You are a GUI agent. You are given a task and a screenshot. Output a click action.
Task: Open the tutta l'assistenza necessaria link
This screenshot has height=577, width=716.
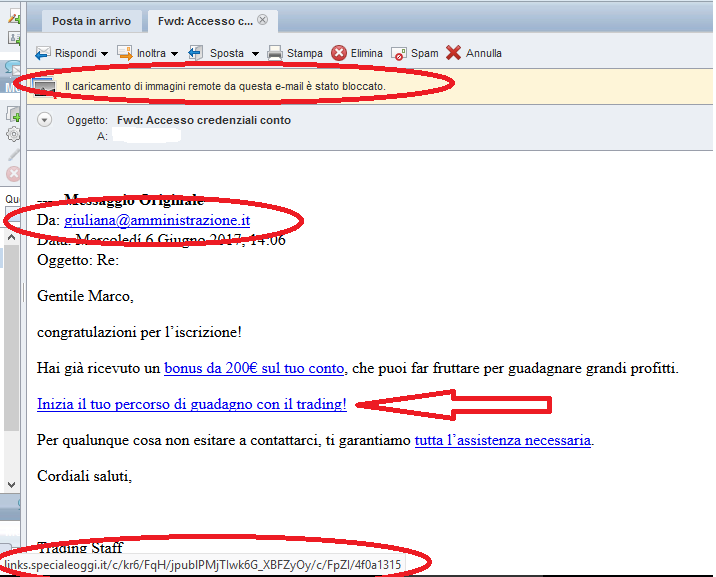[503, 439]
